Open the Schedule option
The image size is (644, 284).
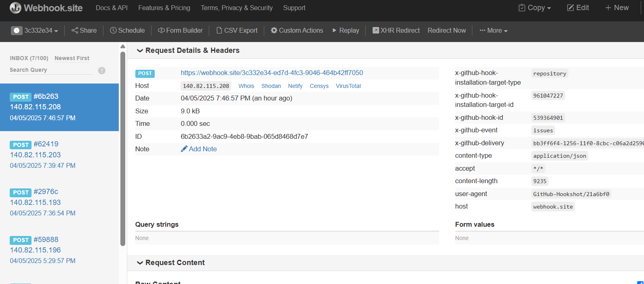[x=127, y=31]
